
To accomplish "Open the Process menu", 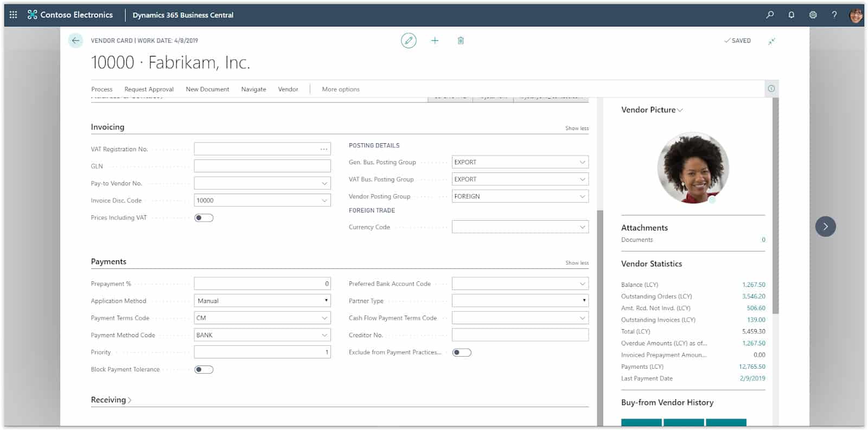I will point(102,89).
